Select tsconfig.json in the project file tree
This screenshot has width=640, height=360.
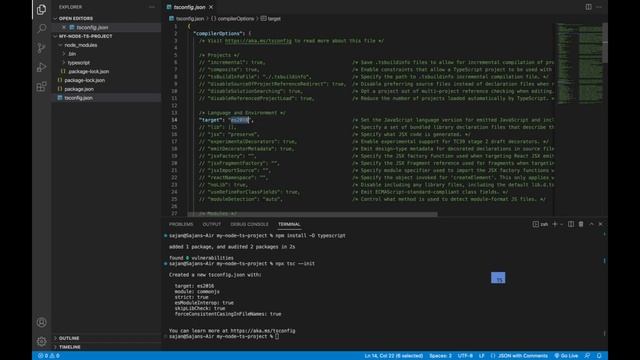tap(78, 98)
